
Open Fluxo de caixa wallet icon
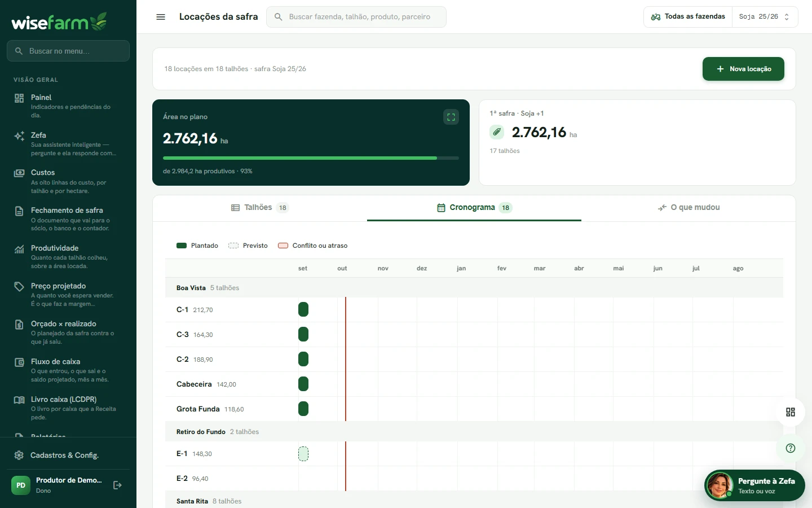click(19, 362)
